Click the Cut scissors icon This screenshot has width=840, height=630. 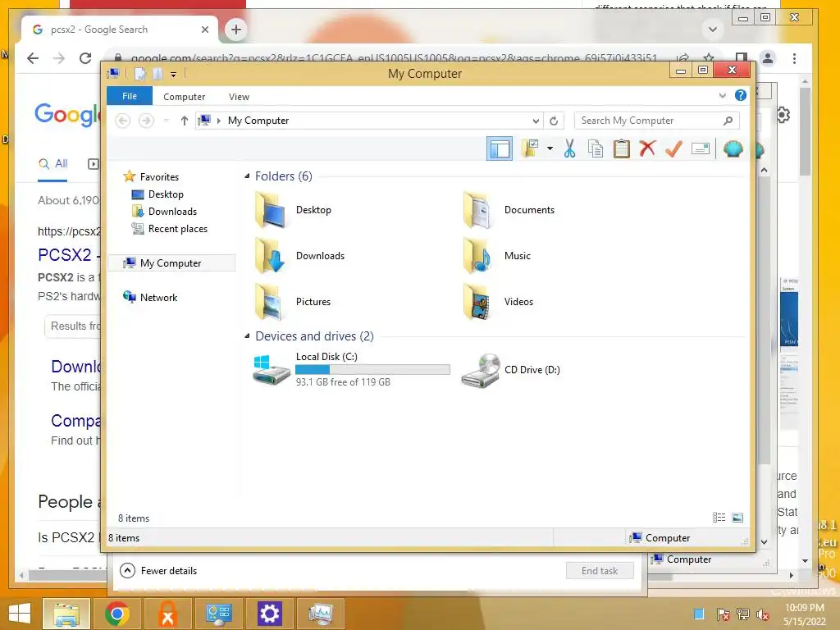(569, 148)
